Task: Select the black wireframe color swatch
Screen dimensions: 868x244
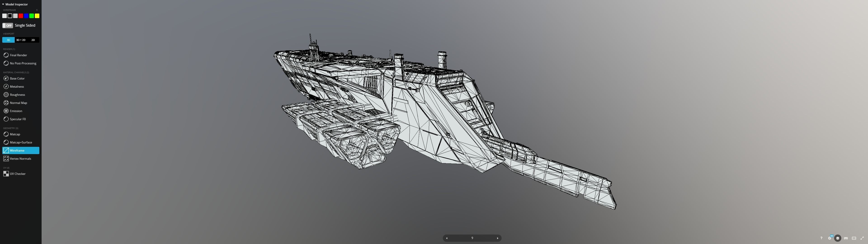Action: click(x=10, y=16)
